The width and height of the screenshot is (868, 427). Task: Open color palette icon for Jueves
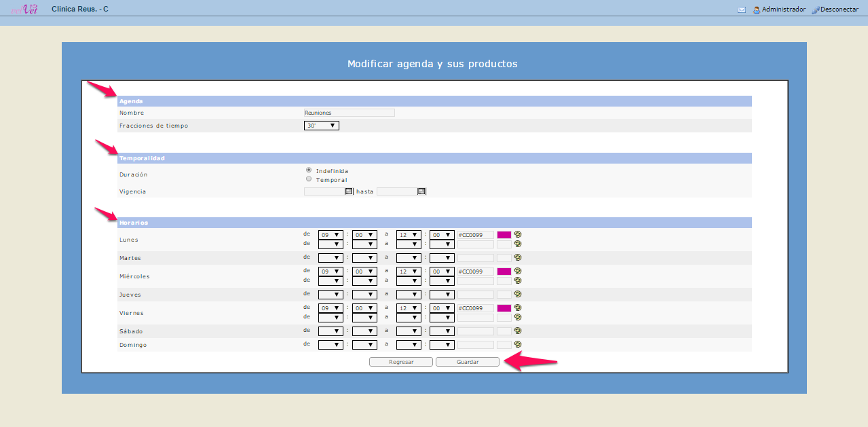click(x=518, y=294)
